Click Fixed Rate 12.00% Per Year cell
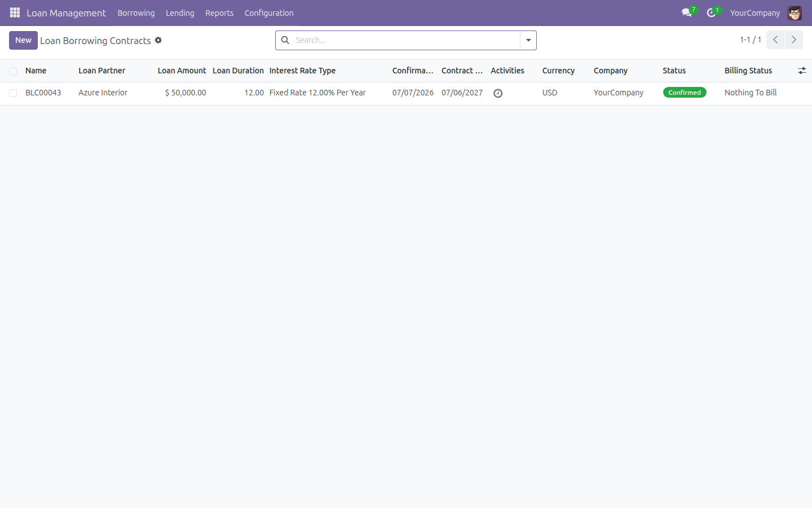812x508 pixels. pyautogui.click(x=317, y=93)
